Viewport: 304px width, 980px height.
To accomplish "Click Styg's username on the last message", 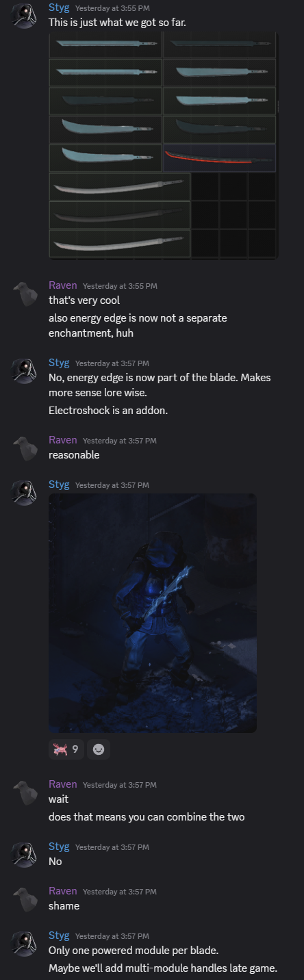I will 59,936.
